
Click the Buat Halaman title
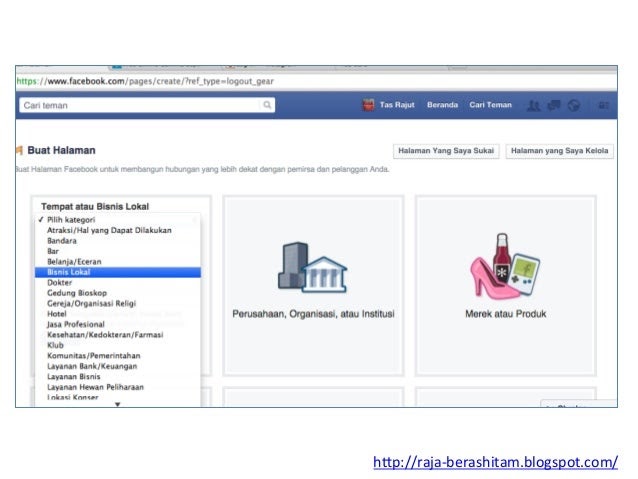click(61, 150)
